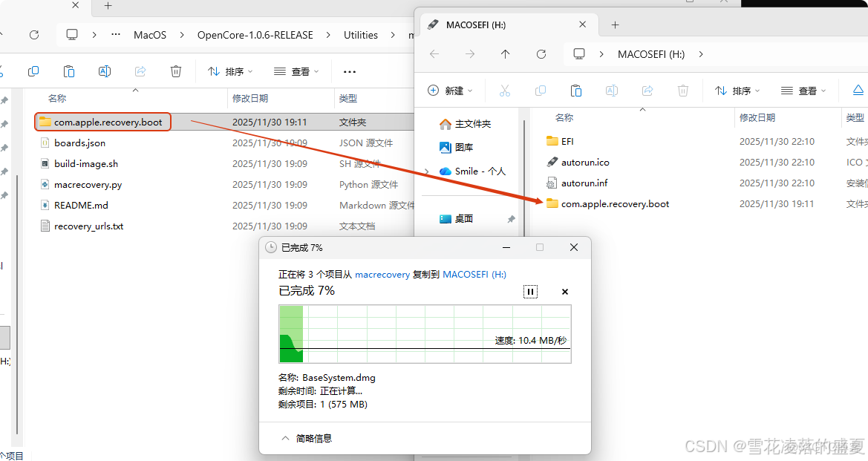Open the 查看 (View) dropdown
Image resolution: width=868 pixels, height=461 pixels.
click(294, 71)
